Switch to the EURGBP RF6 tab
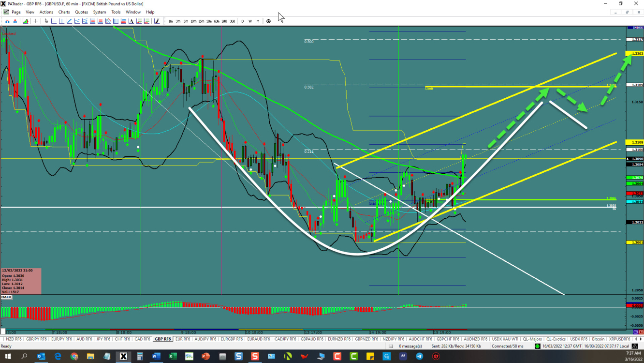 tap(233, 339)
